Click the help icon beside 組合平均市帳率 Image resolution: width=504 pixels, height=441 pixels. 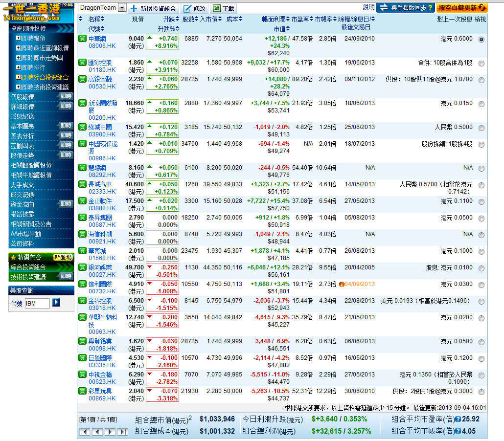click(x=458, y=431)
